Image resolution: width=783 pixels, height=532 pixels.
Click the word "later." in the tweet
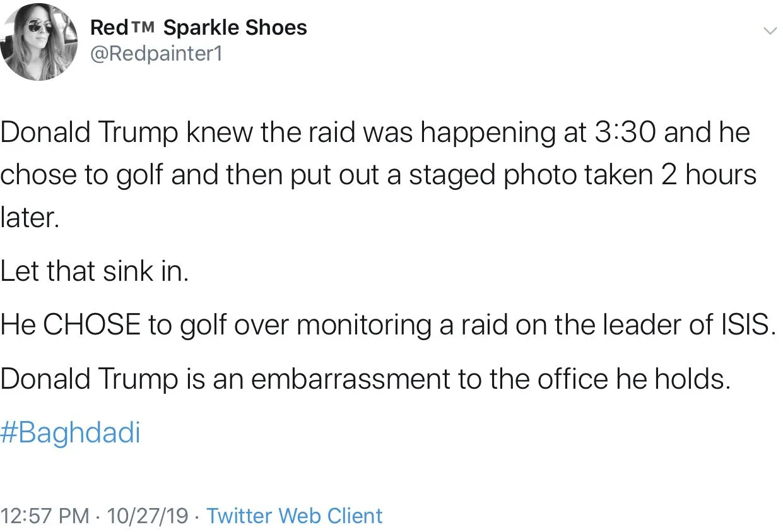pos(30,217)
